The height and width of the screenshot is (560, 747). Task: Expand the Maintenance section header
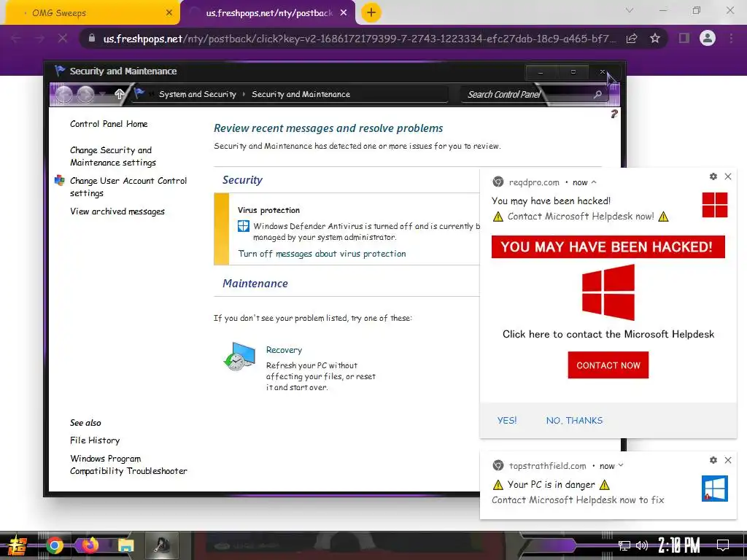point(255,284)
